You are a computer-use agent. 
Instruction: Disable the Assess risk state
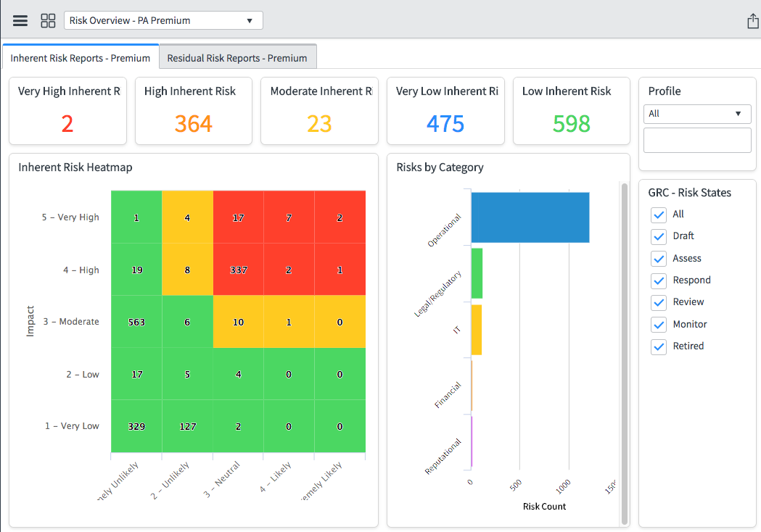tap(659, 258)
